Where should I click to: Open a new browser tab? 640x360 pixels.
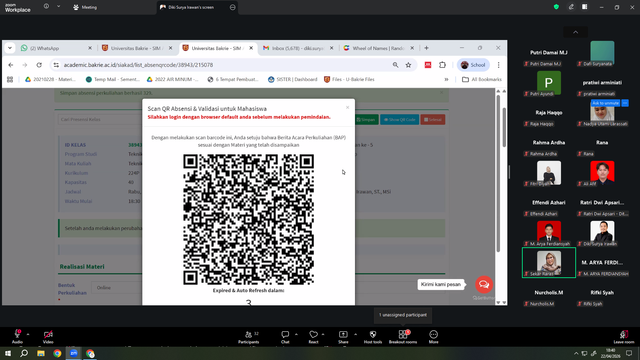426,48
